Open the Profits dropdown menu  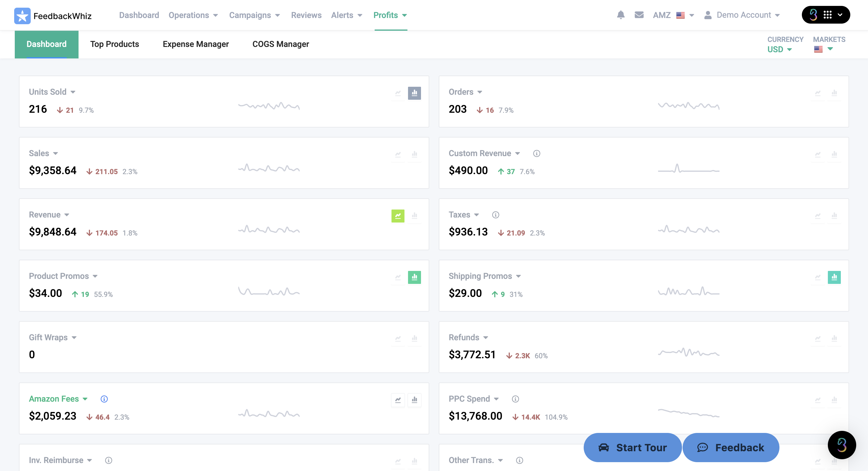tap(390, 15)
